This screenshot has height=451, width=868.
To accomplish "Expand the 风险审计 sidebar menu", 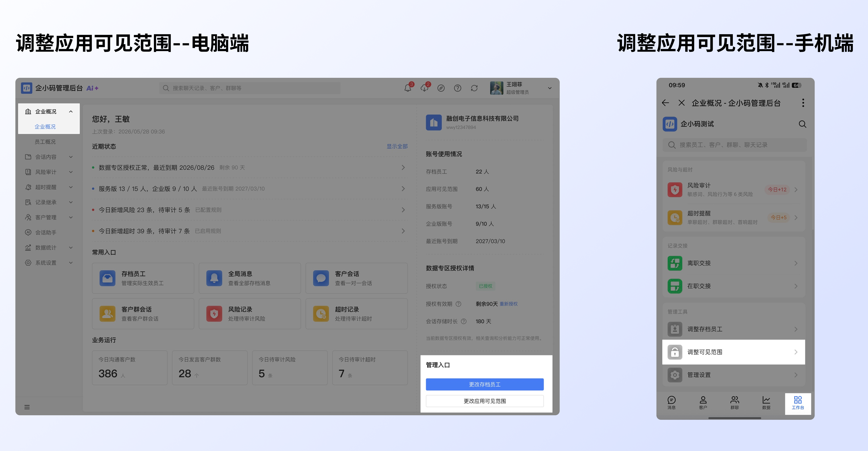I will (71, 172).
